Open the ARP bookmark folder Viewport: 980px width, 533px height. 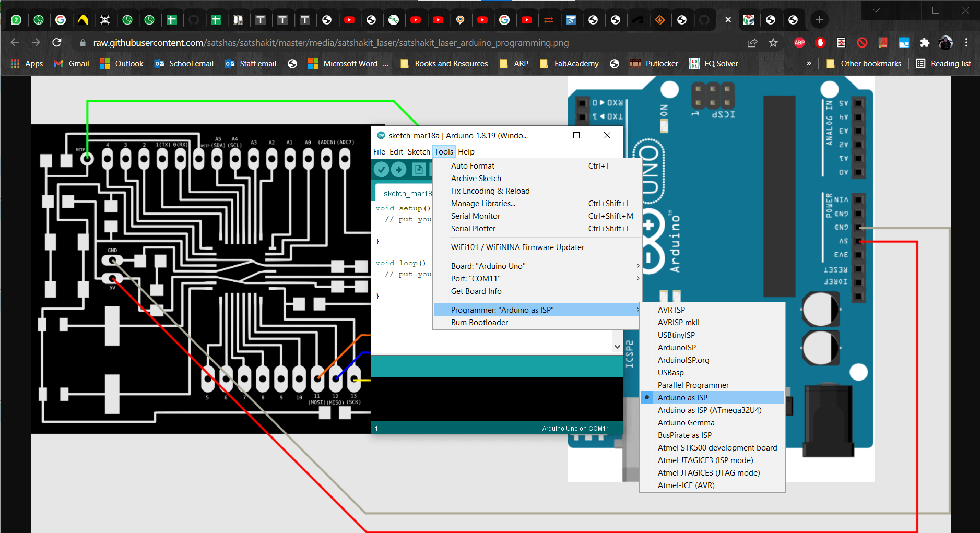(x=514, y=63)
